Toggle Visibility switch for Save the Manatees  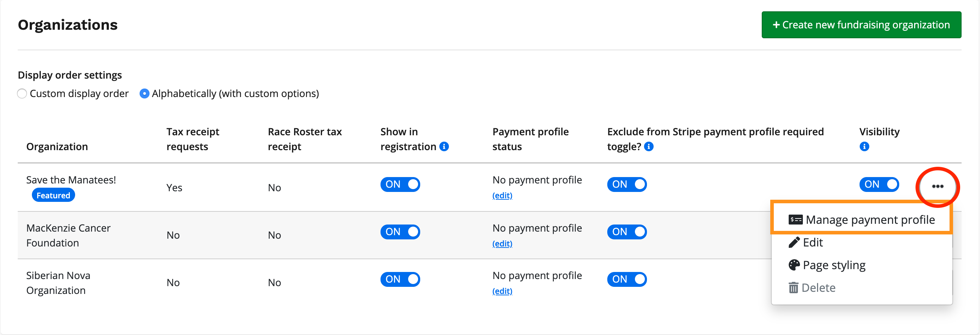(879, 184)
